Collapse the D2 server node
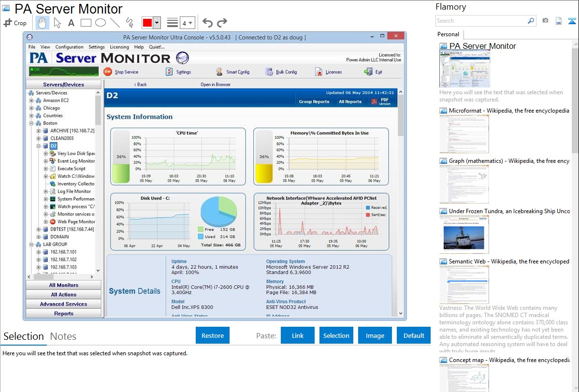This screenshot has height=392, width=579. 38,146
